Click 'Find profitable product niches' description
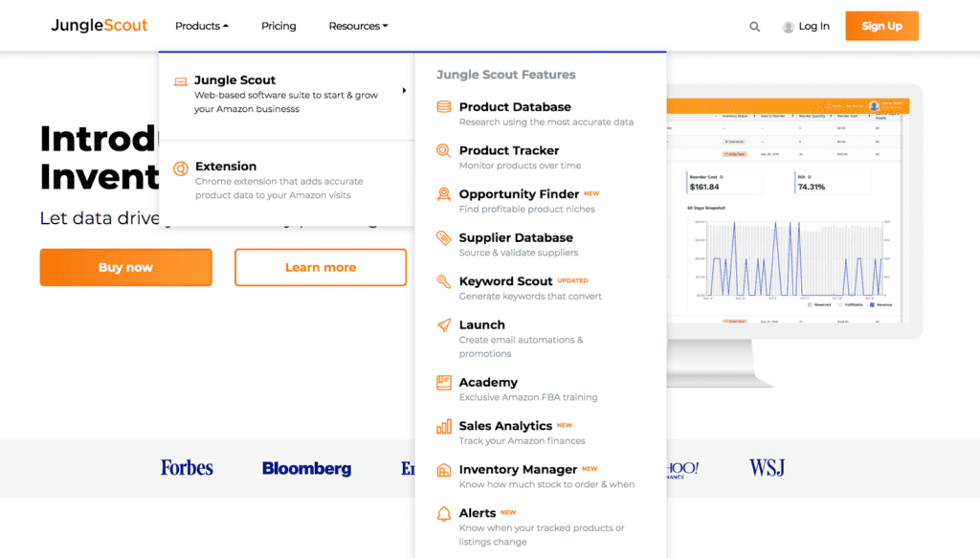 [527, 210]
